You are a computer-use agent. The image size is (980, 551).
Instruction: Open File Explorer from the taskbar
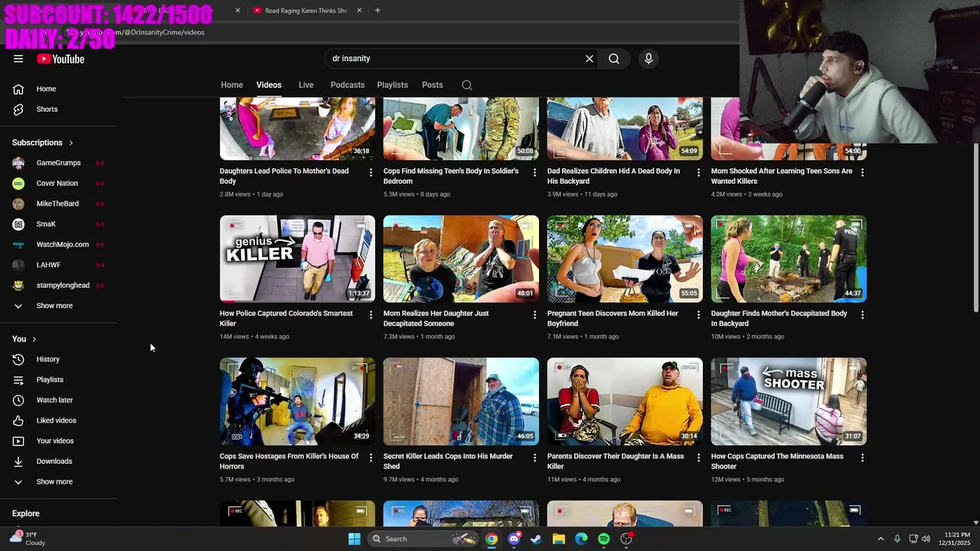point(559,539)
